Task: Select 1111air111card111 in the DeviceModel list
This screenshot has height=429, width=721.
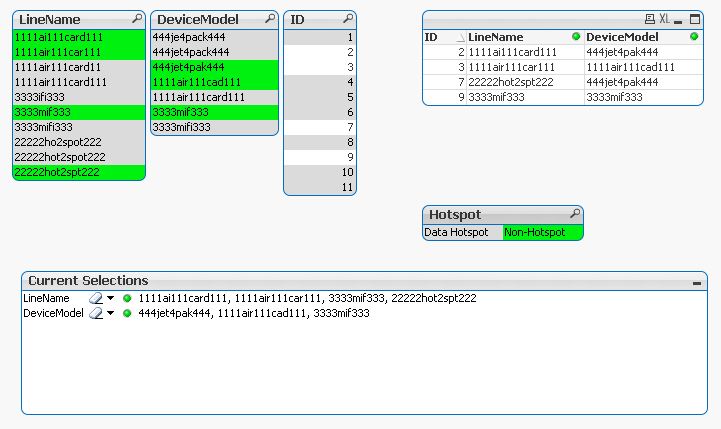Action: click(x=215, y=97)
